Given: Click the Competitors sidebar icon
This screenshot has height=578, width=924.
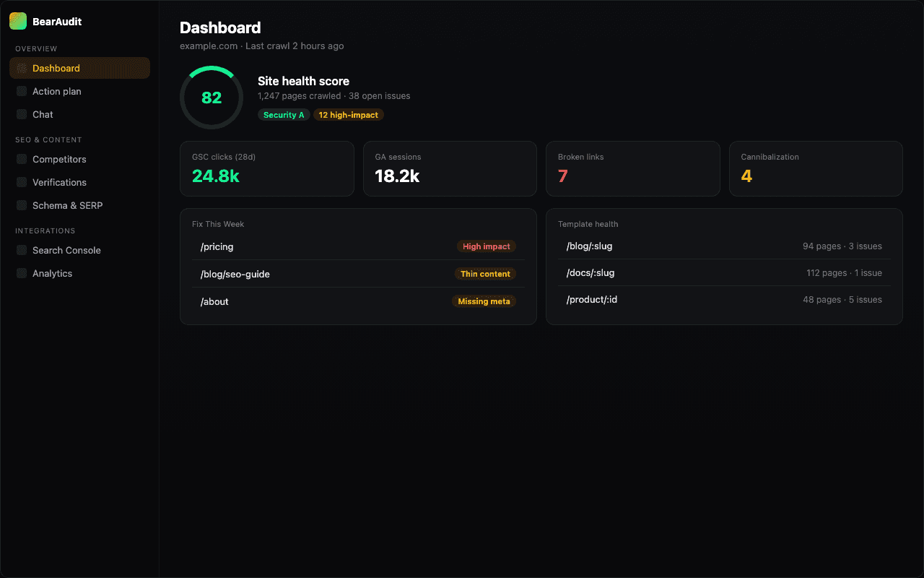Looking at the screenshot, I should tap(22, 159).
